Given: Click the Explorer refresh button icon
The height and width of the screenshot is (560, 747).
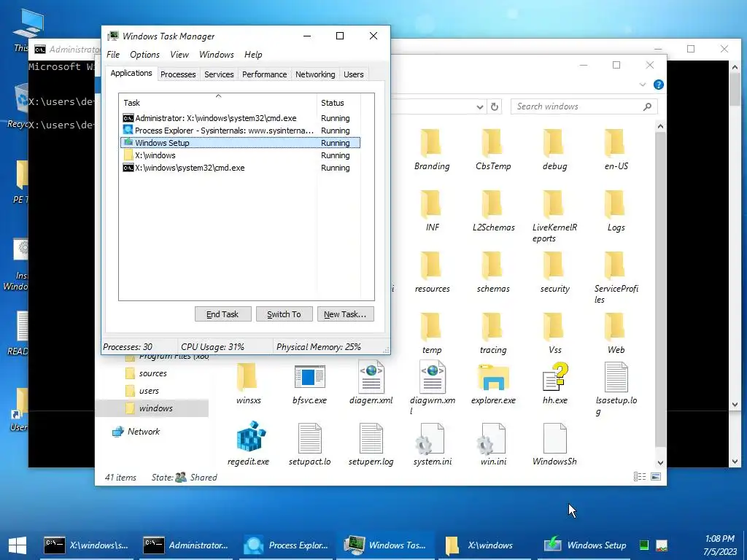Looking at the screenshot, I should click(495, 106).
